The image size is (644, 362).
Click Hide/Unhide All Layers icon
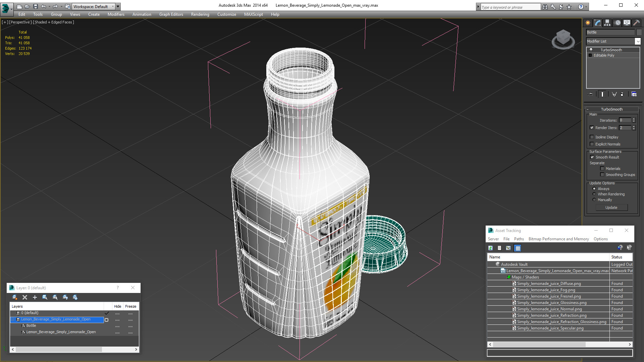(x=65, y=297)
